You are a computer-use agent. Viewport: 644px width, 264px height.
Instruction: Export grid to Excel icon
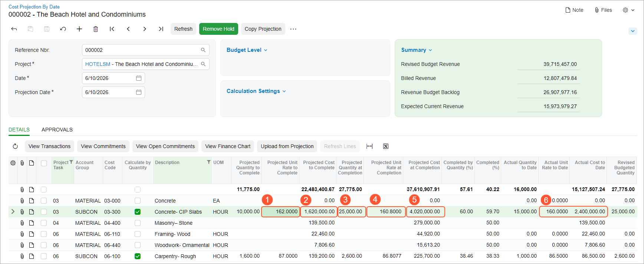386,146
